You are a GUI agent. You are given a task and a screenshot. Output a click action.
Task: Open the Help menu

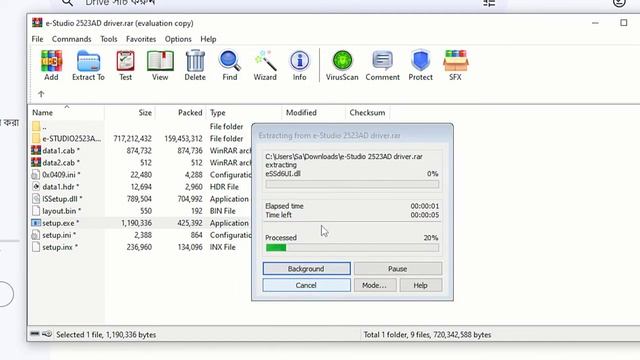(208, 39)
